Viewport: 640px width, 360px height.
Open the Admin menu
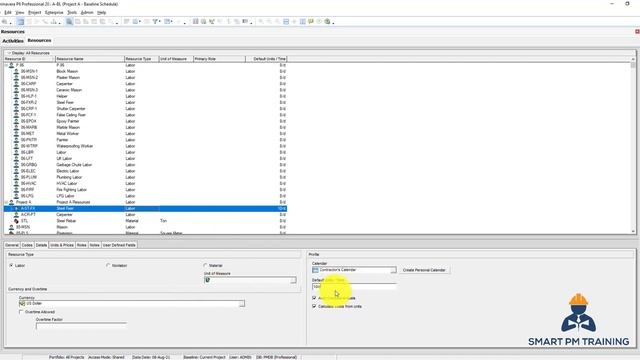[87, 13]
